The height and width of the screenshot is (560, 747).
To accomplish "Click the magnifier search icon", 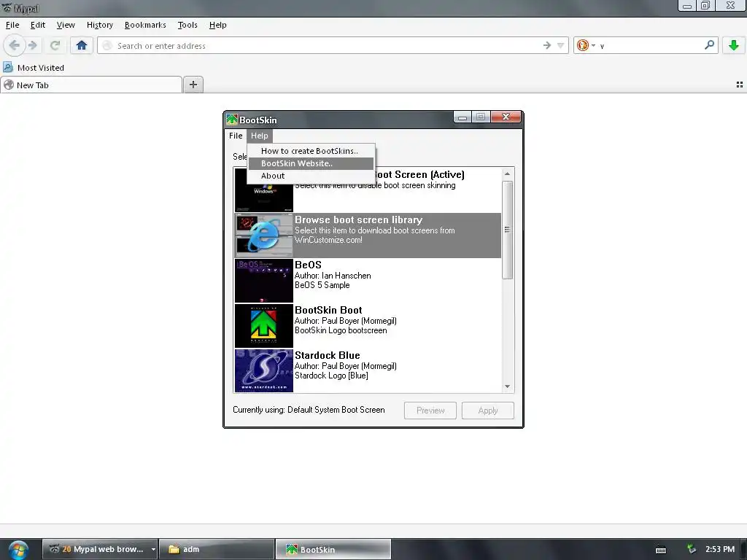I will (709, 45).
